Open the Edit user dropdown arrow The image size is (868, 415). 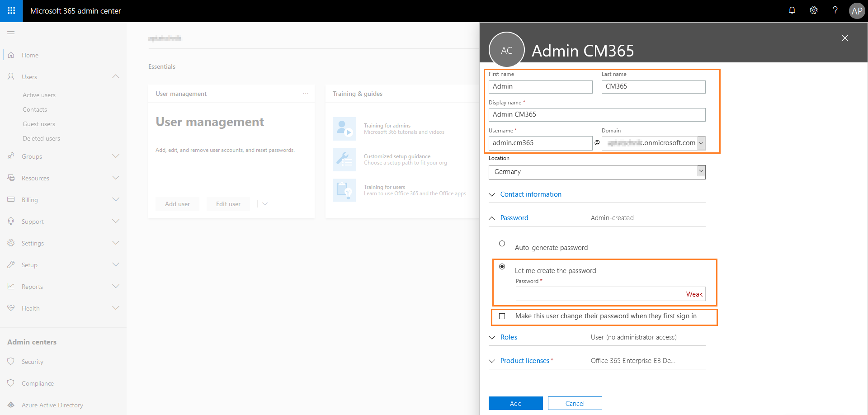[x=265, y=204]
